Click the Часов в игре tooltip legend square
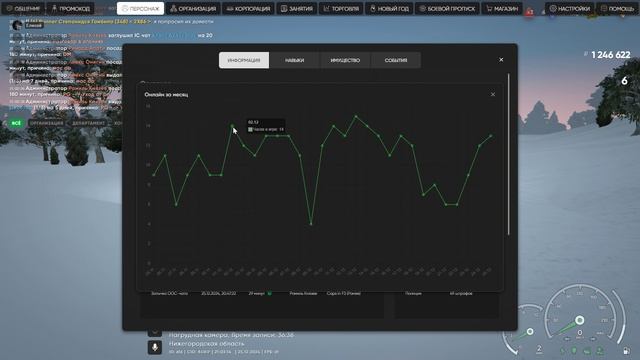Image resolution: width=640 pixels, height=360 pixels. (x=250, y=129)
